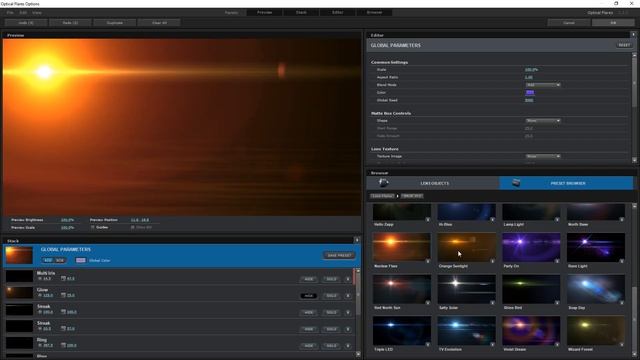Open the Orange Sunlight preset menu arrow
Screen dimensions: 640x360
click(492, 261)
